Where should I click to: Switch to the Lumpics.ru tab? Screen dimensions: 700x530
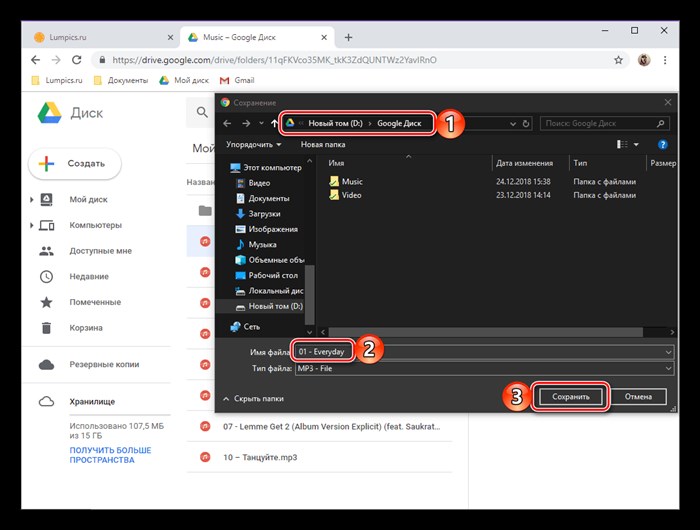102,38
